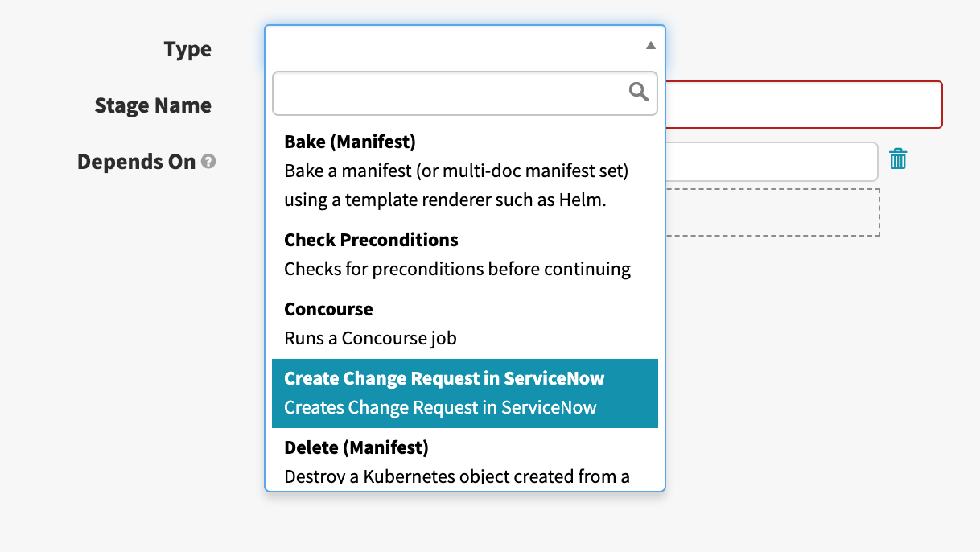980x552 pixels.
Task: Click the dashed box below Depends On
Action: coord(772,212)
